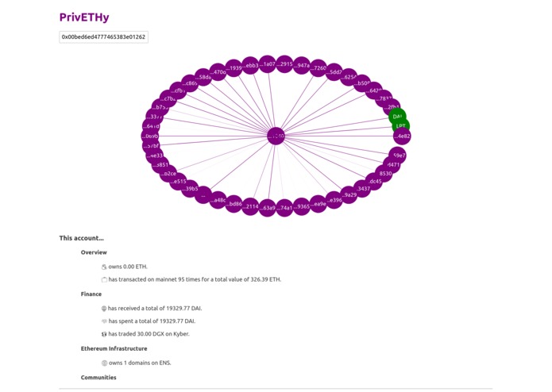Image resolution: width=552 pixels, height=392 pixels.
Task: Click the ...5dd address node
Action: click(334, 72)
